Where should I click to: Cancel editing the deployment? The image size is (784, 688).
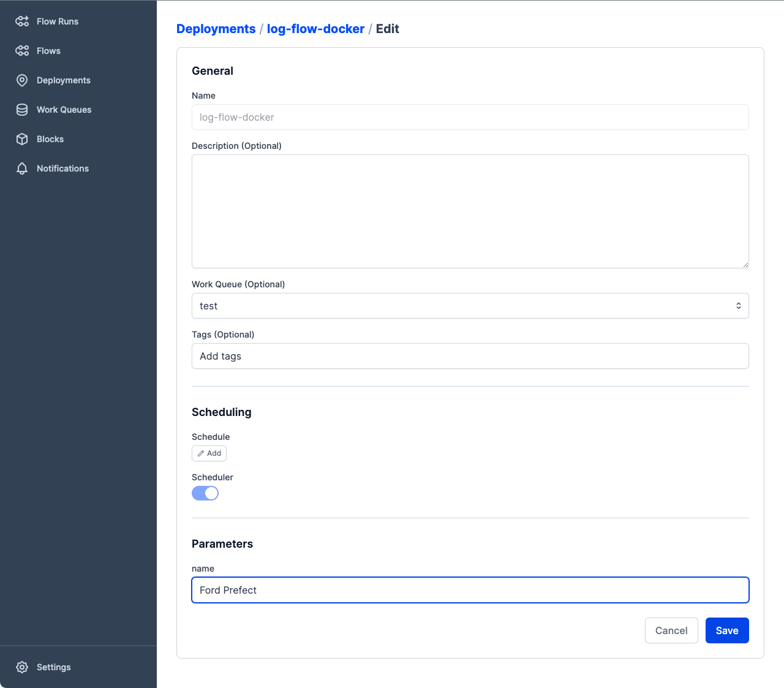[671, 630]
